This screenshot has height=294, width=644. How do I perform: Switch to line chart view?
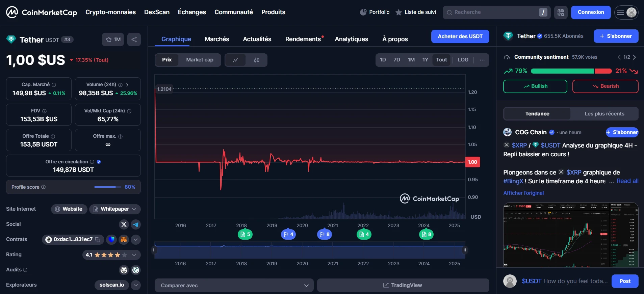pos(235,60)
